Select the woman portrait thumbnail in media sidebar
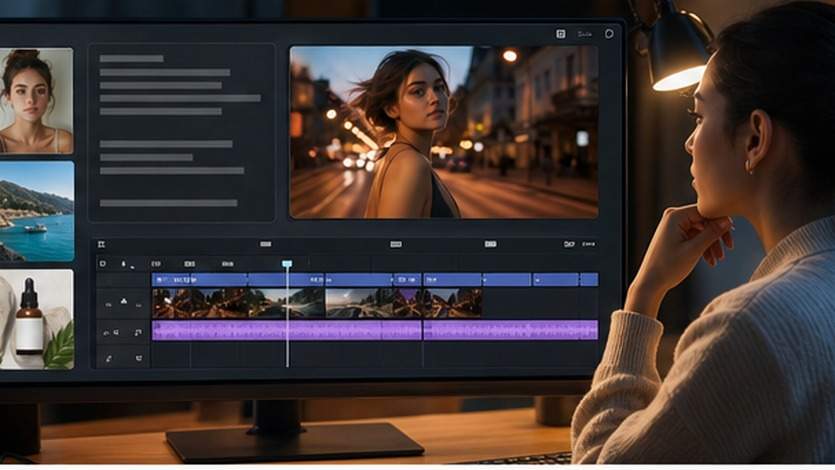Image resolution: width=835 pixels, height=470 pixels. click(x=36, y=101)
